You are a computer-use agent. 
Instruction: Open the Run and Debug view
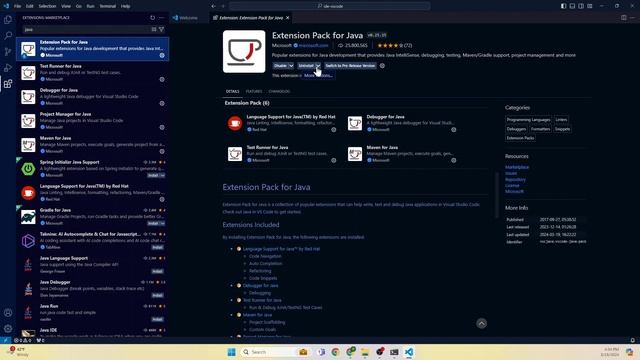[x=8, y=68]
